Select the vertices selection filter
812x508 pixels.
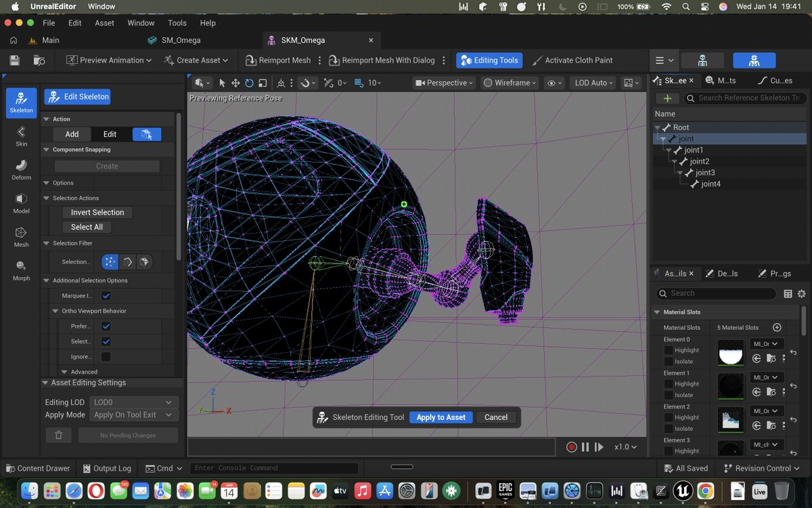pos(110,261)
